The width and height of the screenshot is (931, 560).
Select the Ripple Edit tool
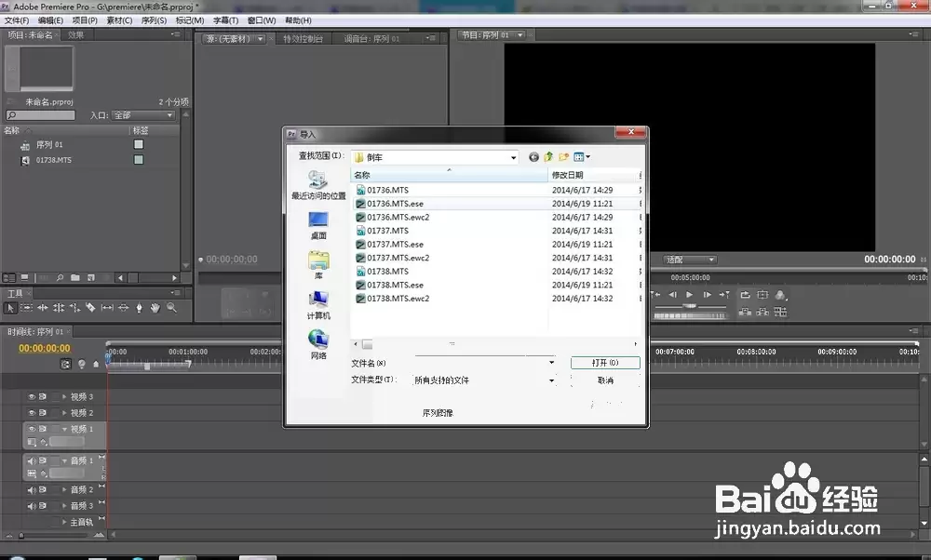43,308
